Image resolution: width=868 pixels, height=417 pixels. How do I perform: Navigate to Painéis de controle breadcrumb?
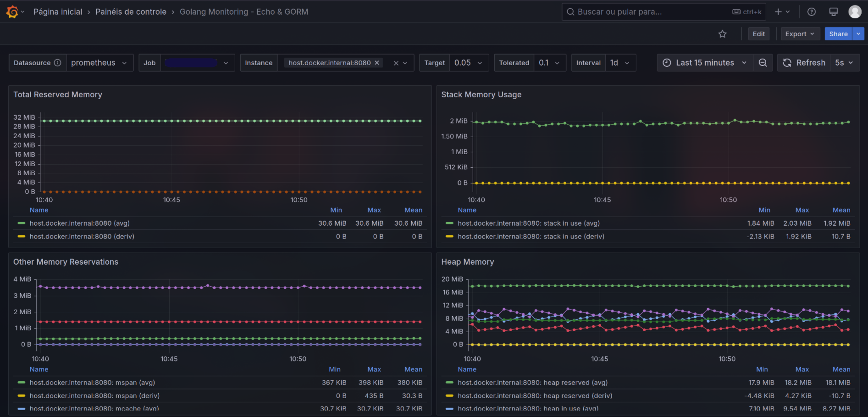click(x=131, y=12)
